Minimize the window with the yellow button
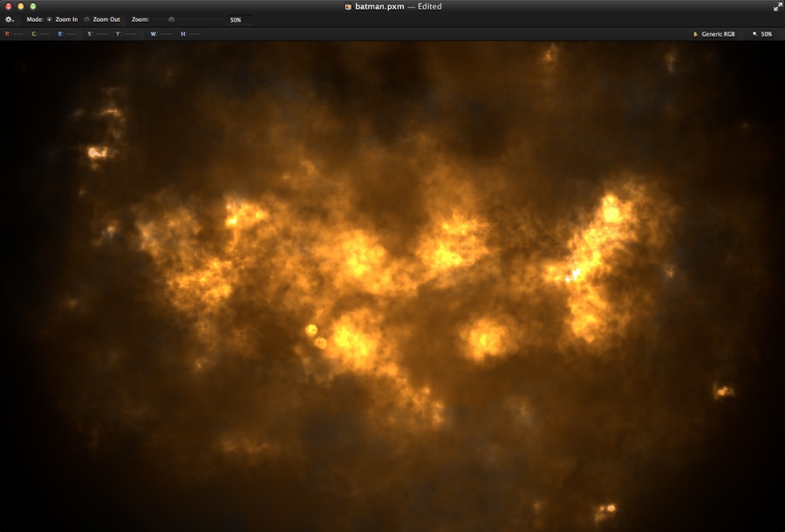785x532 pixels. 21,6
